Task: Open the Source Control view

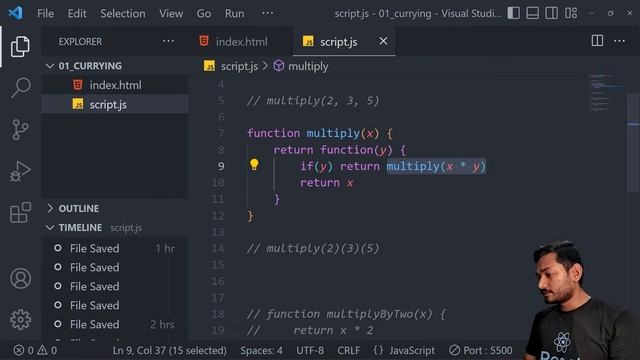Action: coord(20,129)
